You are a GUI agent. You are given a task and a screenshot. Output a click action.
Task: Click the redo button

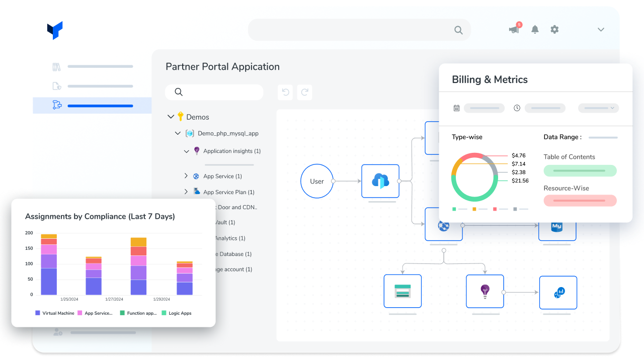tap(304, 92)
